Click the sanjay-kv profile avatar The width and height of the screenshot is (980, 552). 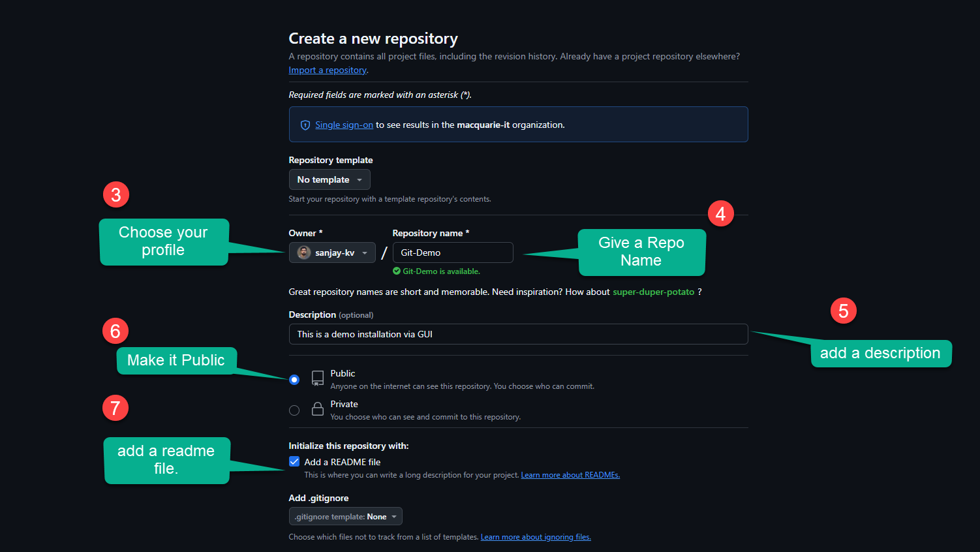point(303,253)
